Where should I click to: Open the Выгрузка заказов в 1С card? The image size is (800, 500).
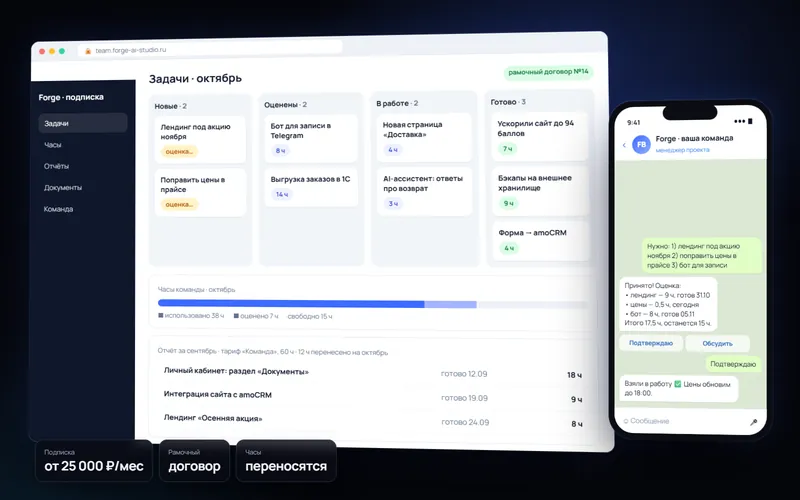(x=311, y=187)
